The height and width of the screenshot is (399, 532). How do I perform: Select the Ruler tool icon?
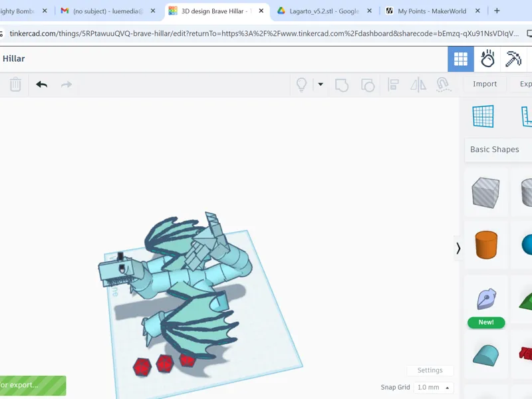coord(527,116)
